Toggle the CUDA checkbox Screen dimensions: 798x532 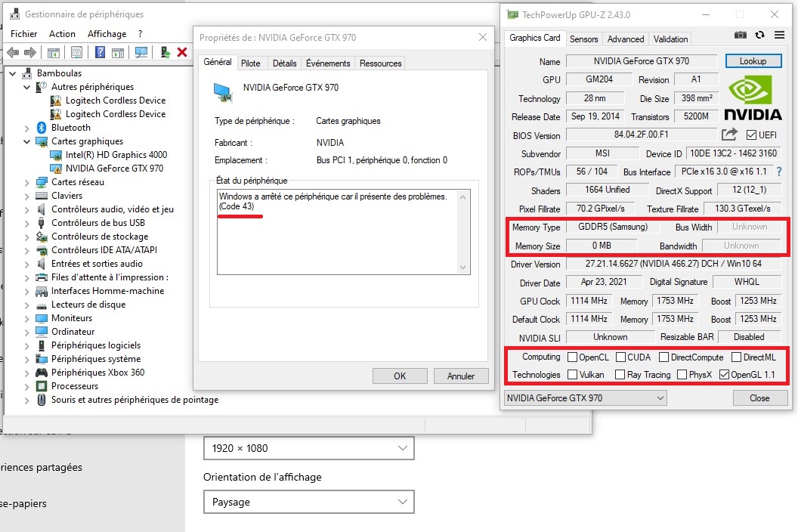point(620,357)
